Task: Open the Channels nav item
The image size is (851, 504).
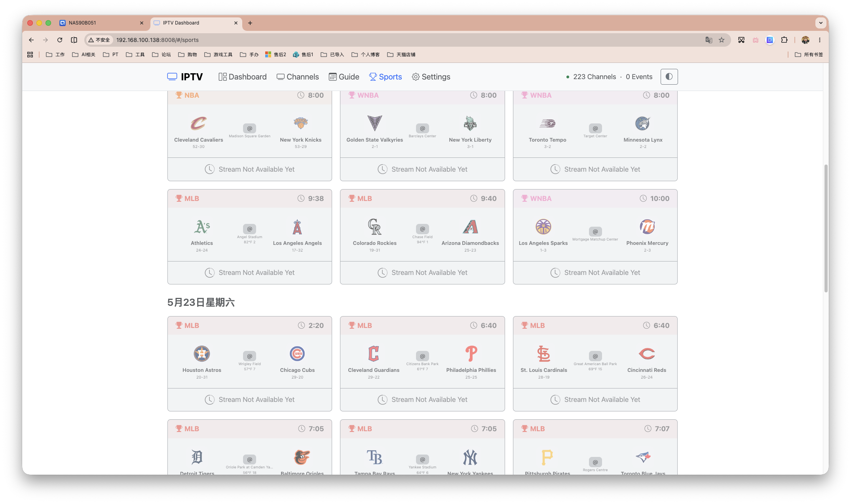Action: pos(298,77)
